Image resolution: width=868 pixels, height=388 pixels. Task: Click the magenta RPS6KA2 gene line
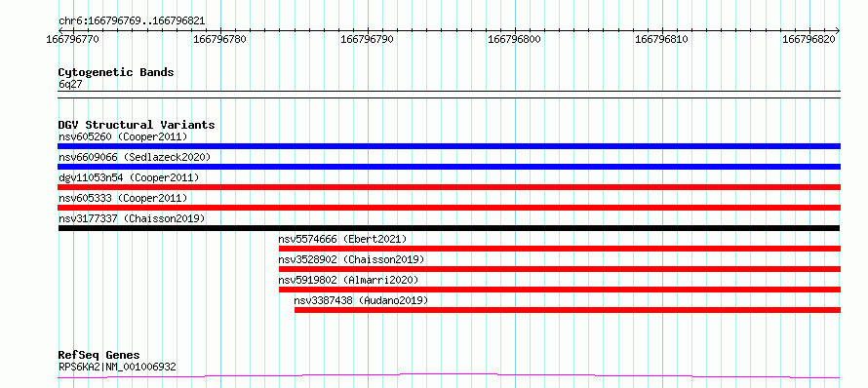(449, 376)
